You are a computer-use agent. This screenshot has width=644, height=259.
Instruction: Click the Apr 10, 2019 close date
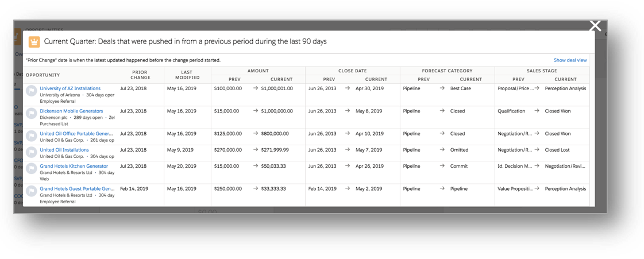coord(369,133)
